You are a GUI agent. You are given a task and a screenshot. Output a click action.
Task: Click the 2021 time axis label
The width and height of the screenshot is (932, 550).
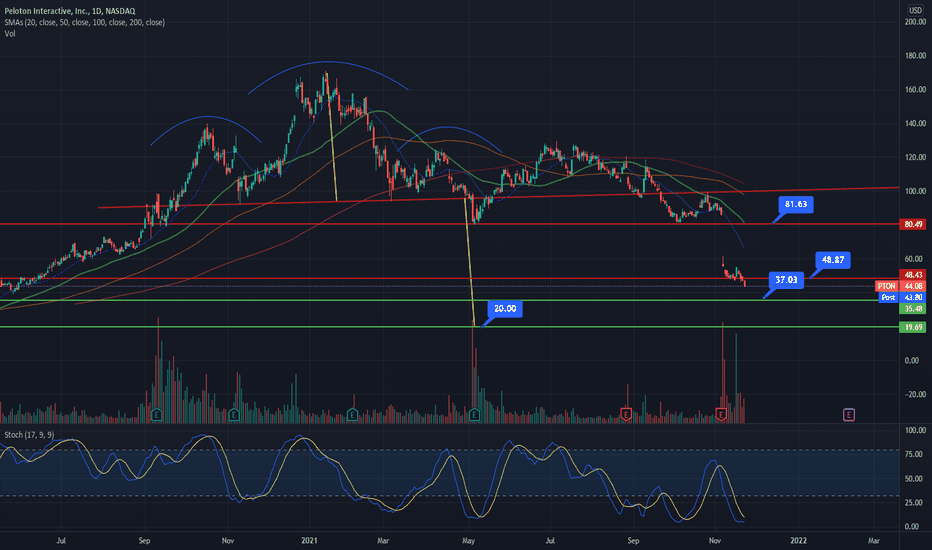[309, 540]
